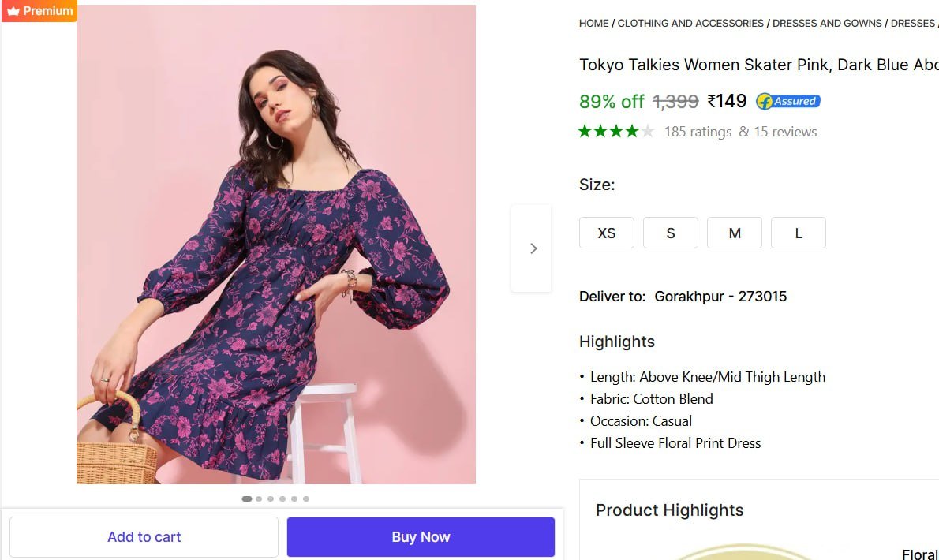Go to HOME breadcrumb

(593, 24)
